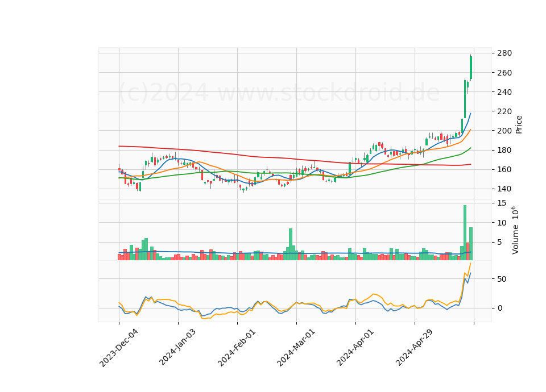Click the 10 volume axis value
Viewport: 546px width, 392px height.
[x=502, y=223]
